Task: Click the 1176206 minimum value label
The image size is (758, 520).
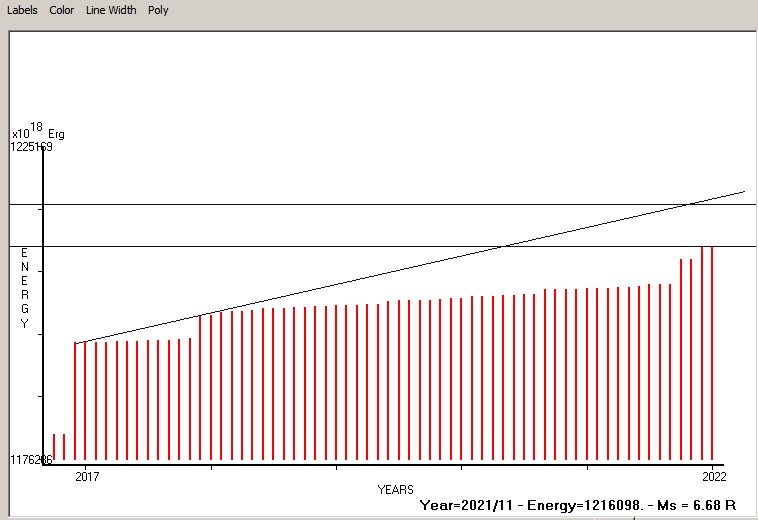Action: [x=32, y=461]
